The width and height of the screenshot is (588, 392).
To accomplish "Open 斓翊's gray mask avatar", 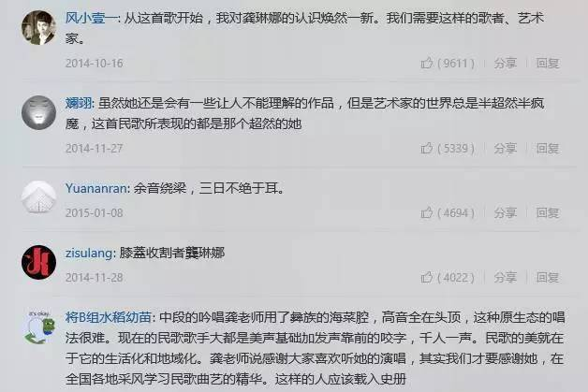I will 38,113.
